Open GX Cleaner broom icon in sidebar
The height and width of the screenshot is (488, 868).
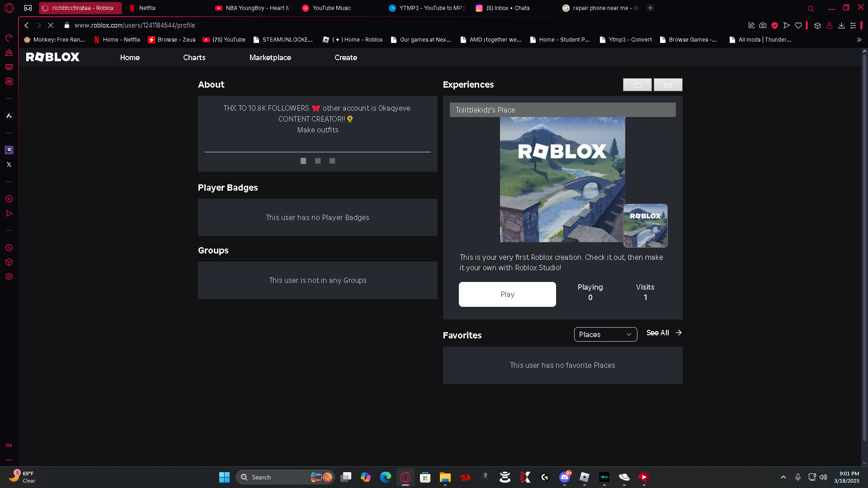[x=9, y=52]
